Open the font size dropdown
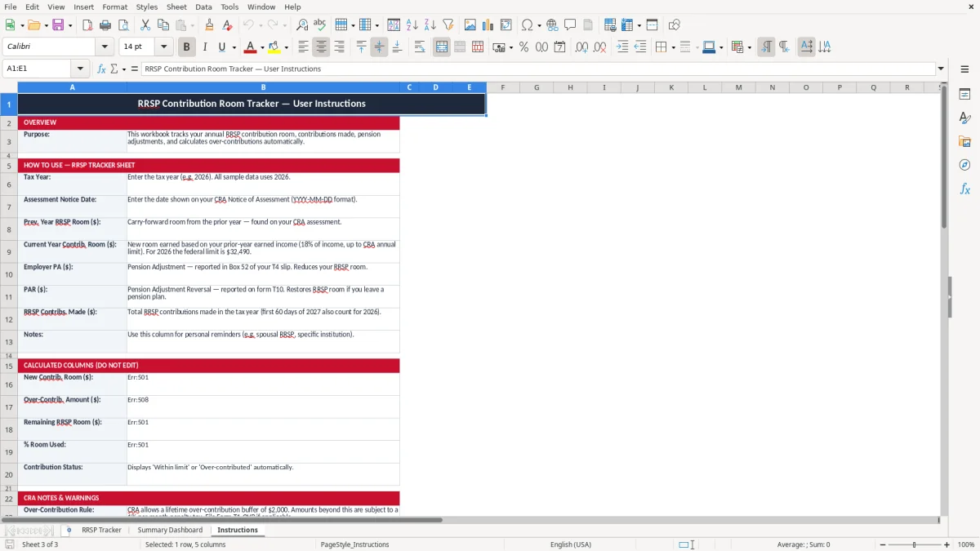 [x=163, y=47]
